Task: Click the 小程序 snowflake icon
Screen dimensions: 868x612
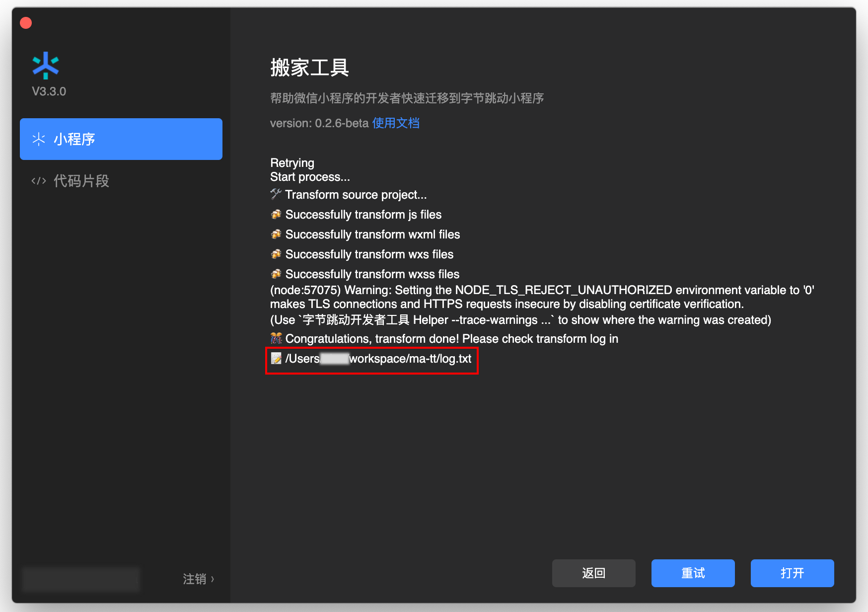Action: (39, 139)
